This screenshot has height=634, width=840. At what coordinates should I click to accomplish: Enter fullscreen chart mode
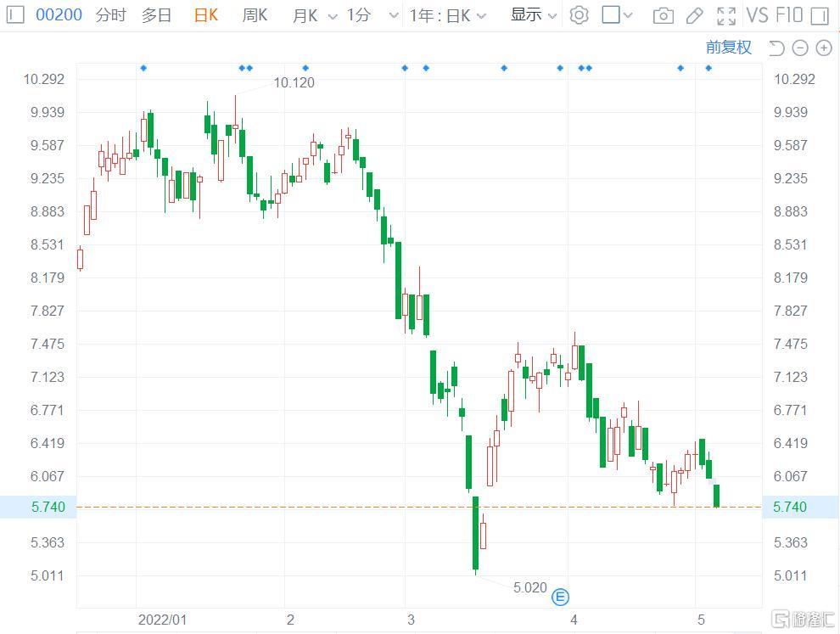726,15
